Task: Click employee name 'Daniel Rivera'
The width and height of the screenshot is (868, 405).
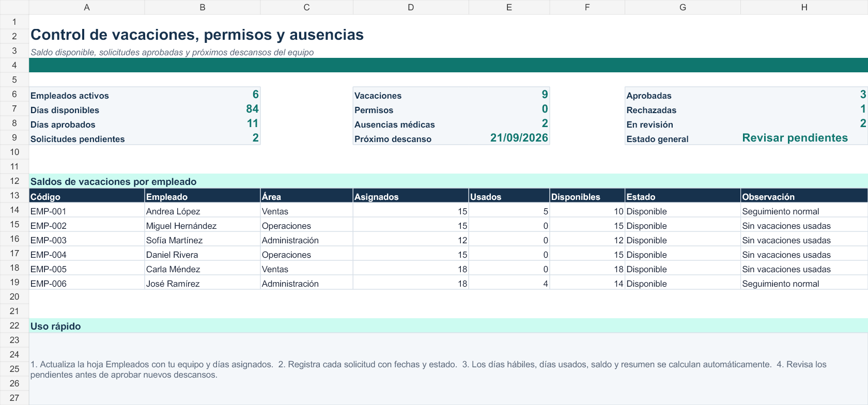Action: (172, 255)
